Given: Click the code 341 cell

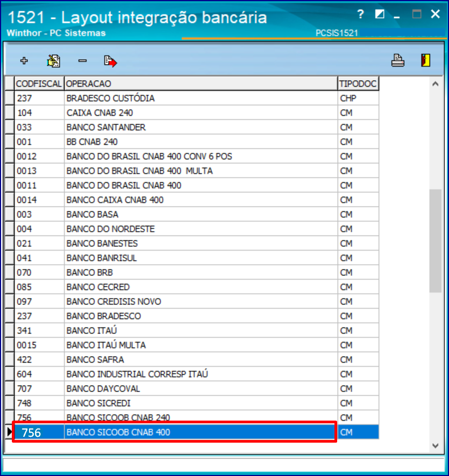Looking at the screenshot, I should 39,331.
